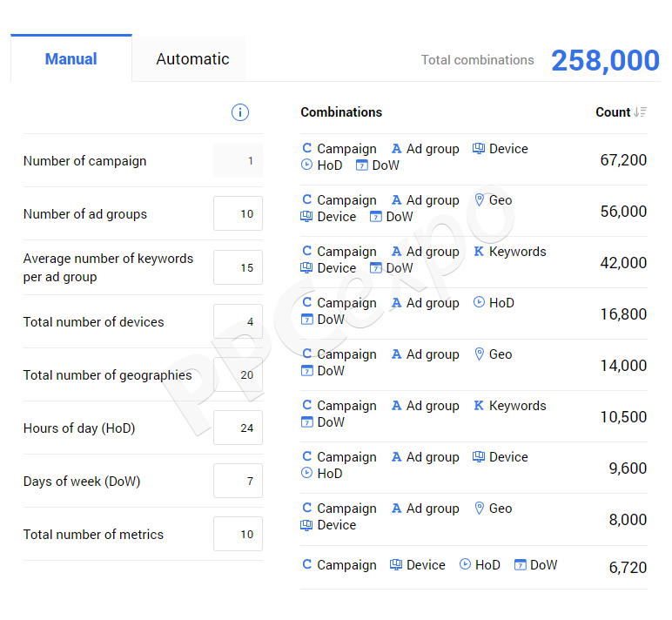Edit the Days of week (DoW) field
Image resolution: width=672 pixels, height=620 pixels.
238,481
